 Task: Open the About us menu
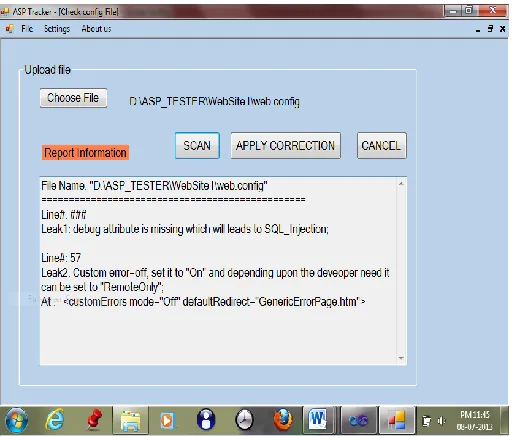pyautogui.click(x=96, y=29)
